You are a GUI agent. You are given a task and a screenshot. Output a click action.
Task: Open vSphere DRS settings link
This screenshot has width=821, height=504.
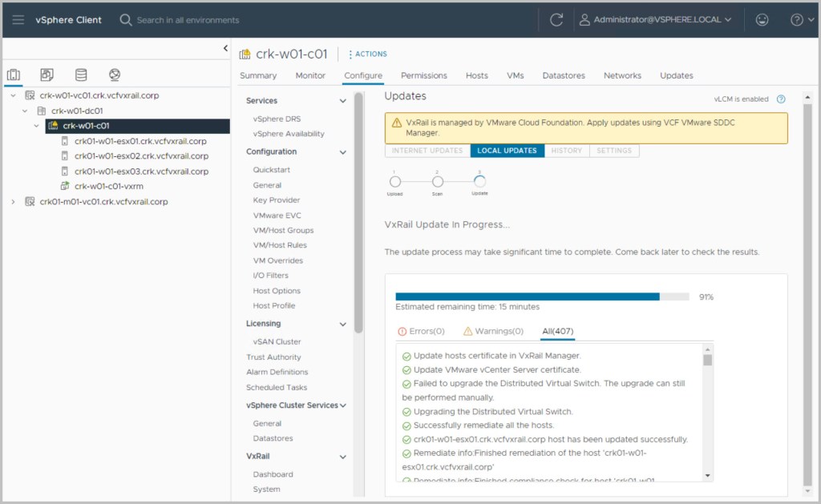277,119
